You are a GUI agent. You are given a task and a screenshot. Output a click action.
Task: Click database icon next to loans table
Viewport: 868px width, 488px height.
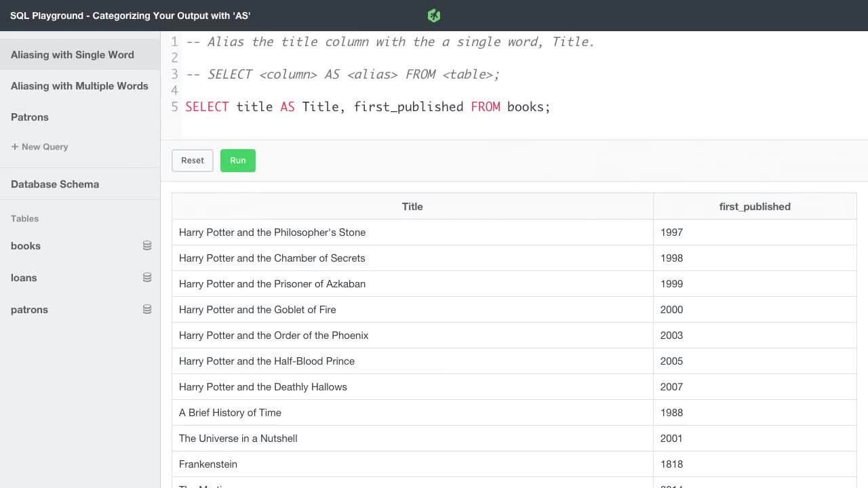coord(147,277)
